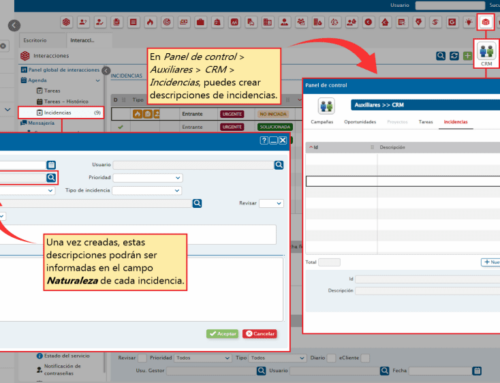Expand Tipo de incidencia dropdown
500x383 pixels.
click(x=147, y=190)
